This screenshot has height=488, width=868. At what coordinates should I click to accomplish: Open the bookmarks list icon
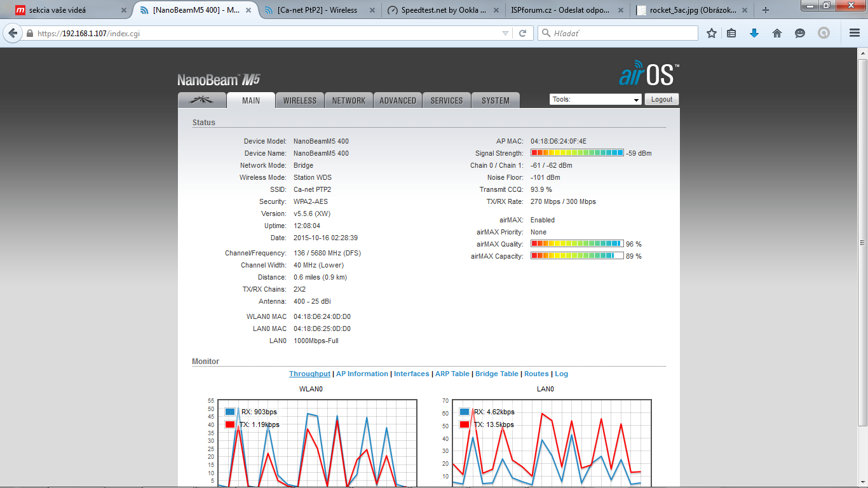[731, 33]
